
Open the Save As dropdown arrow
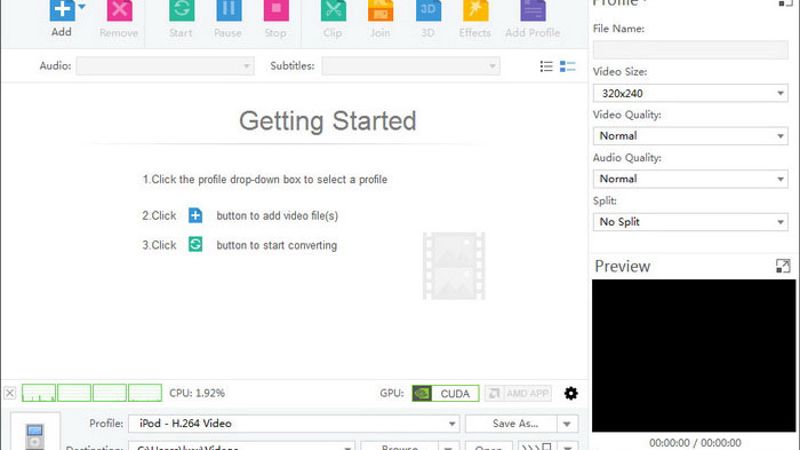pos(567,423)
